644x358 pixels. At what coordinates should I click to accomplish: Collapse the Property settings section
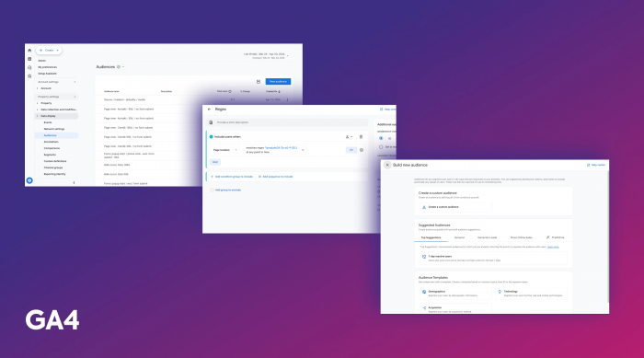[75, 97]
